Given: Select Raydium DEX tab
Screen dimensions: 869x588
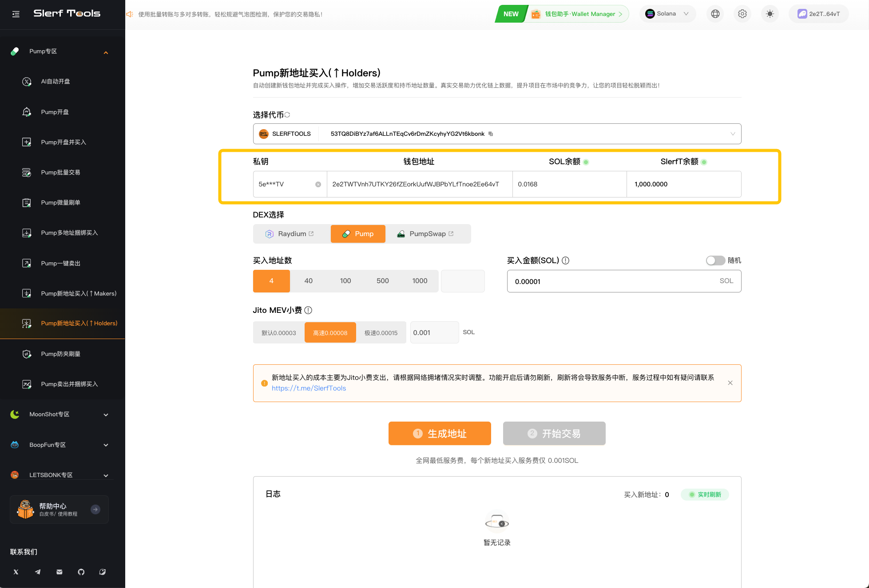Looking at the screenshot, I should pyautogui.click(x=292, y=234).
